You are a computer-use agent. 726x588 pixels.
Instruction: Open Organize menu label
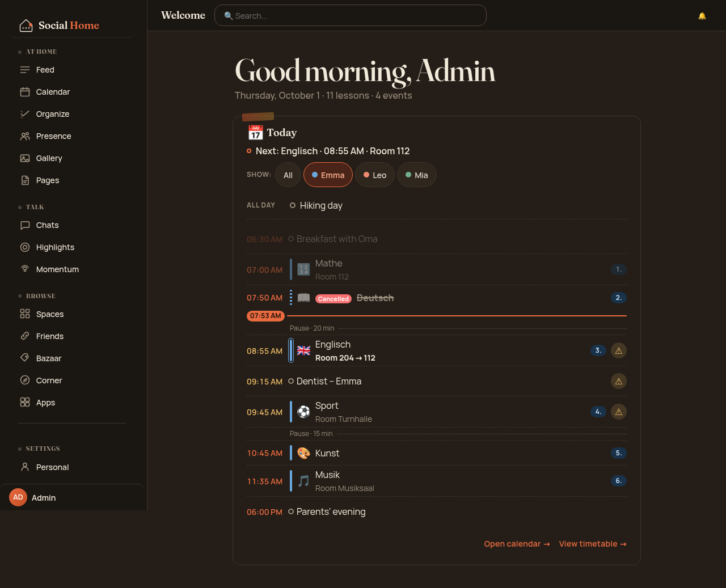(53, 114)
